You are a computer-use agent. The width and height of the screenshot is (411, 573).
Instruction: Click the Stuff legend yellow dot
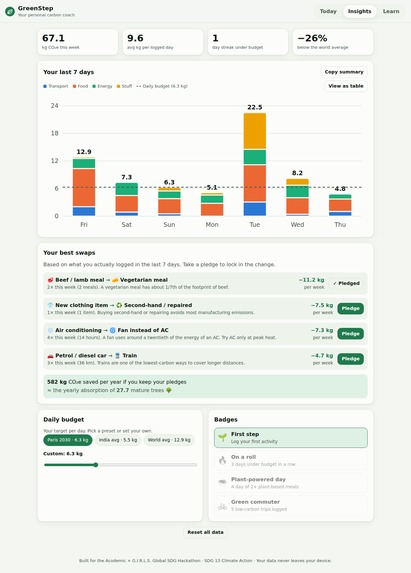point(118,86)
